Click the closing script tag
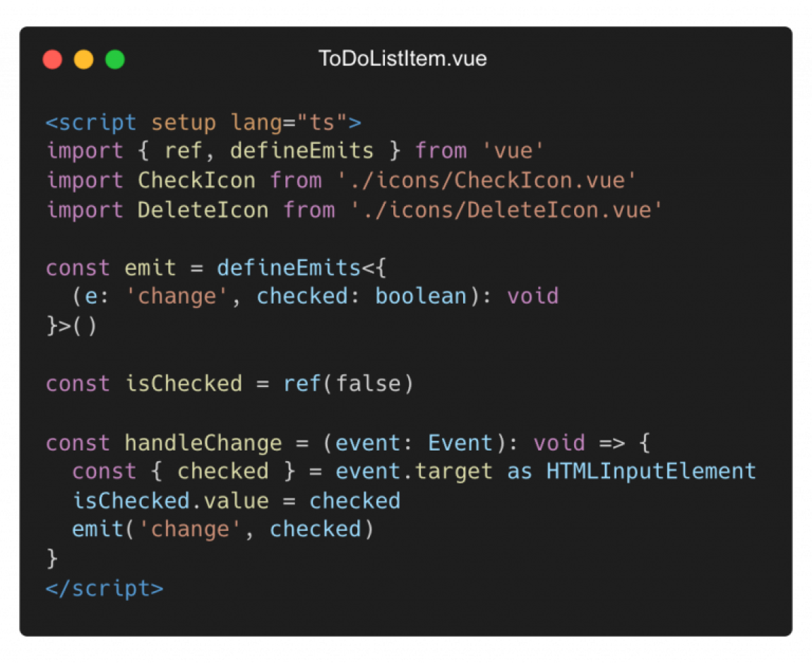The image size is (812, 663). click(105, 589)
